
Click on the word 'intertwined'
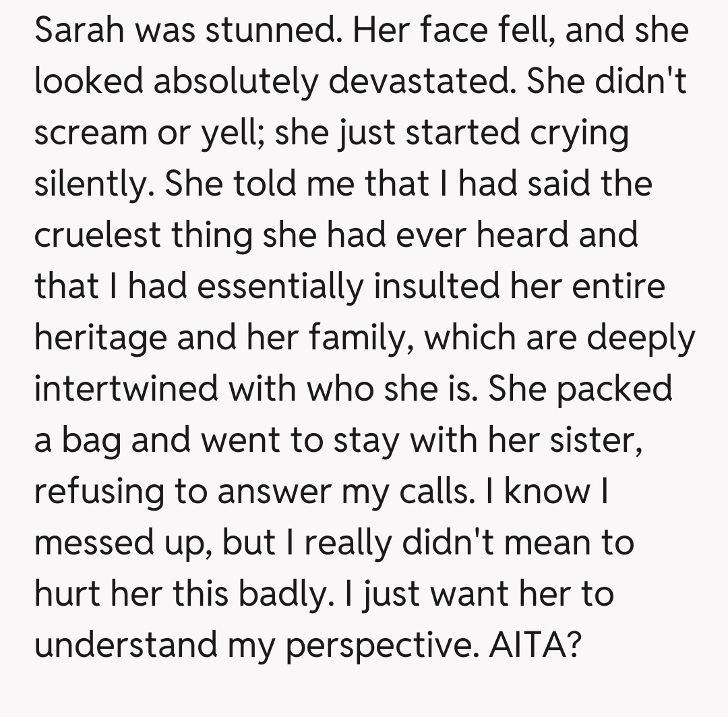click(x=125, y=390)
